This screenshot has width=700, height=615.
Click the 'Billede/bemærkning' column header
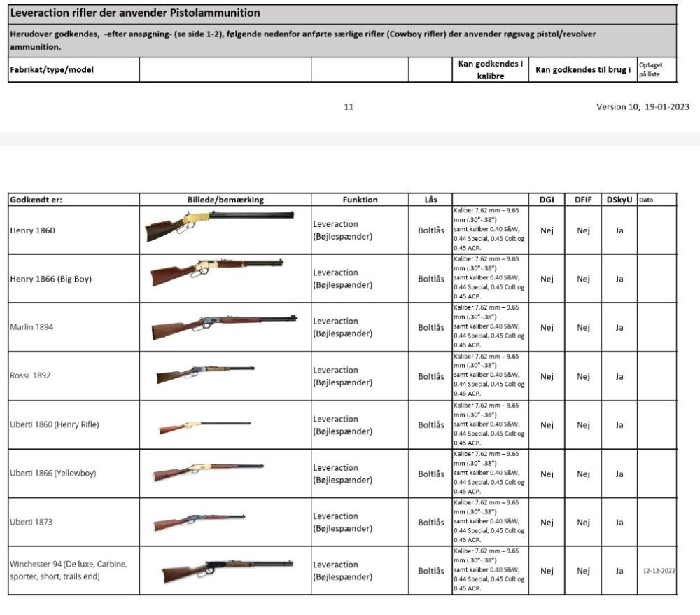pyautogui.click(x=225, y=200)
